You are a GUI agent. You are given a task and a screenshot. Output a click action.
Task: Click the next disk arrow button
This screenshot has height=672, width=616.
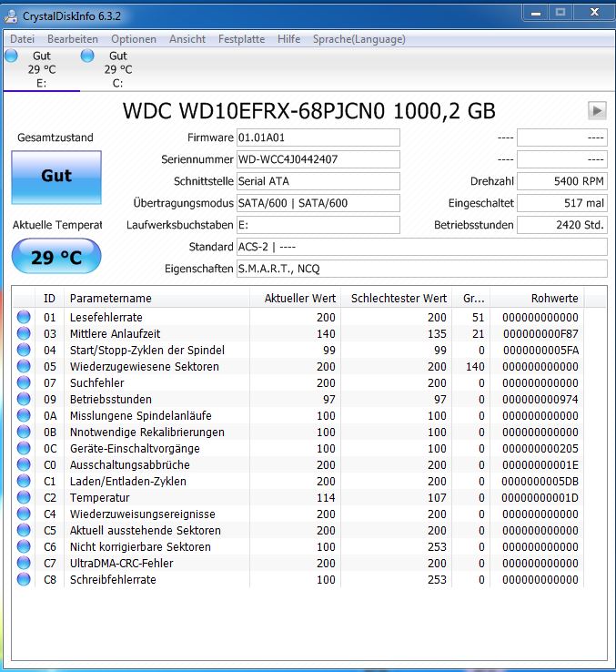click(597, 110)
